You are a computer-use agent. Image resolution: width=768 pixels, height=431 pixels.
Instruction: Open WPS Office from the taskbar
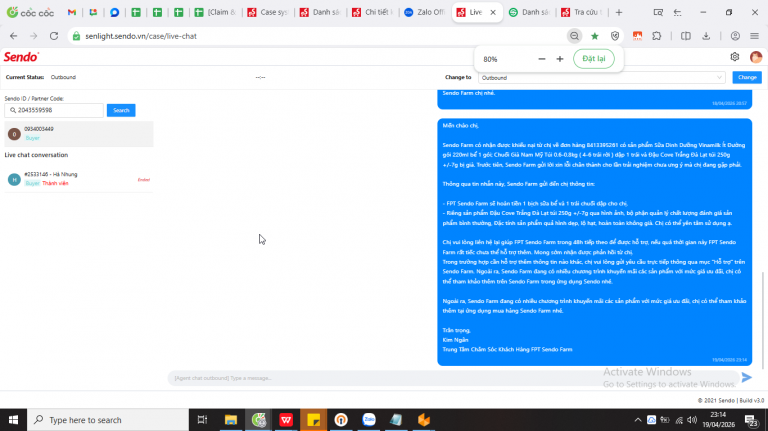point(286,420)
